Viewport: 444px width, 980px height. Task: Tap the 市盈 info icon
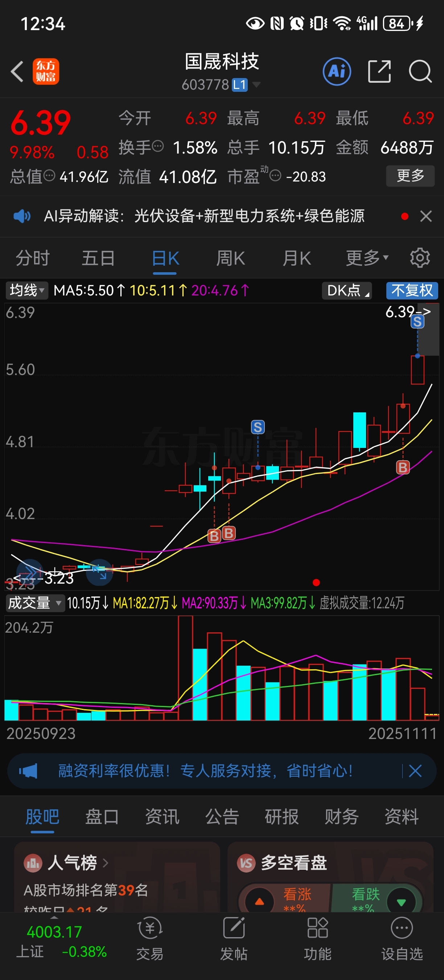[x=275, y=176]
